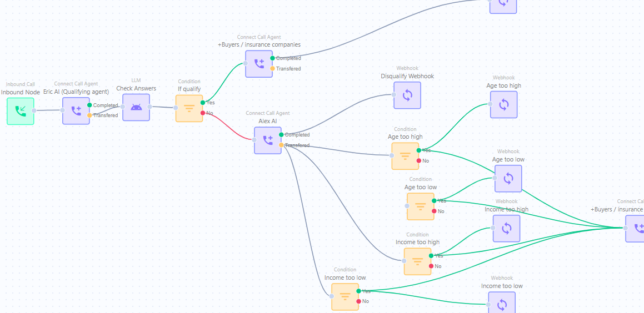Click the Completed output port of Eric AI
The image size is (644, 313).
coord(89,105)
